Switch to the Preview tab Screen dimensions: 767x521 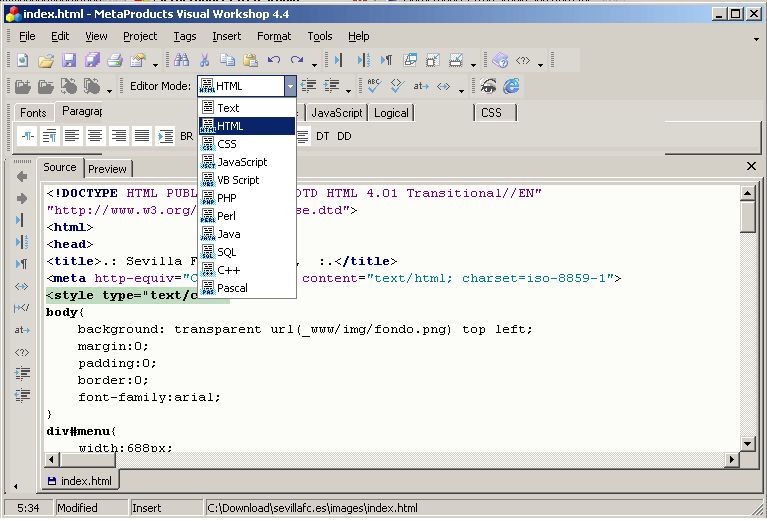click(x=108, y=169)
